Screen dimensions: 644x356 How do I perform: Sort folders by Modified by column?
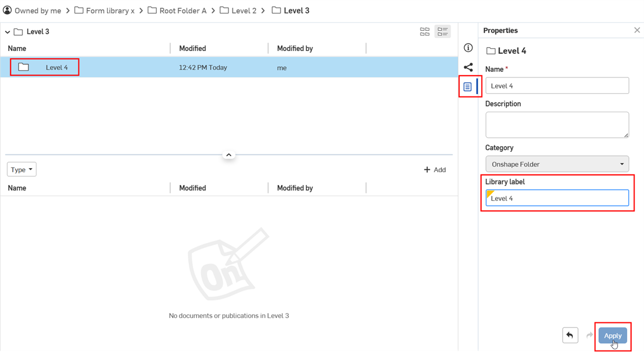click(x=295, y=49)
